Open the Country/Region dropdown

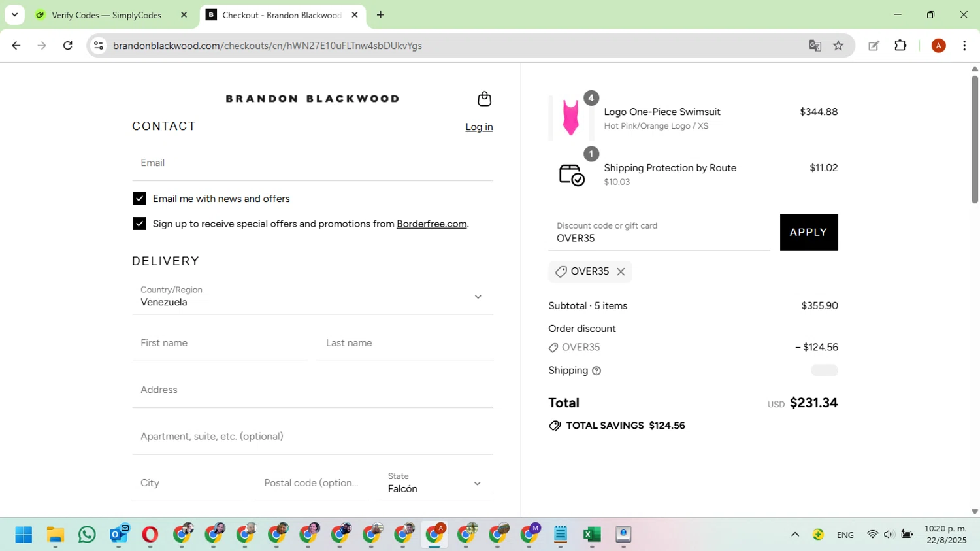point(312,296)
